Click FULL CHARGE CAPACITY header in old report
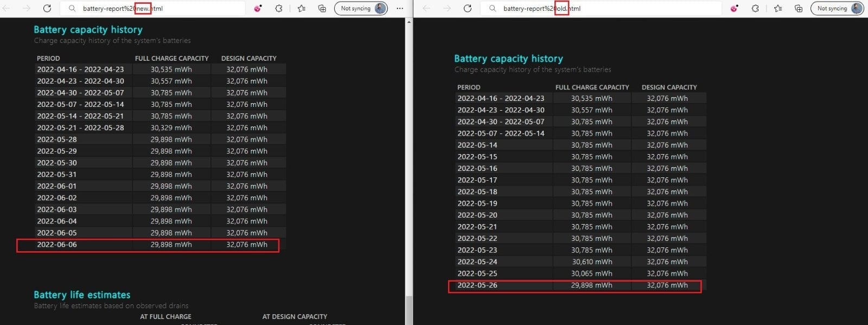Viewport: 868px width, 325px height. tap(592, 87)
